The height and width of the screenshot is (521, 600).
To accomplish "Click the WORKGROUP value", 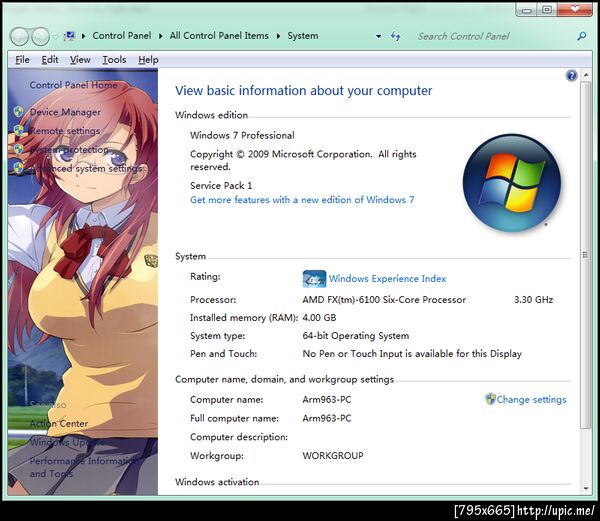I will (333, 456).
